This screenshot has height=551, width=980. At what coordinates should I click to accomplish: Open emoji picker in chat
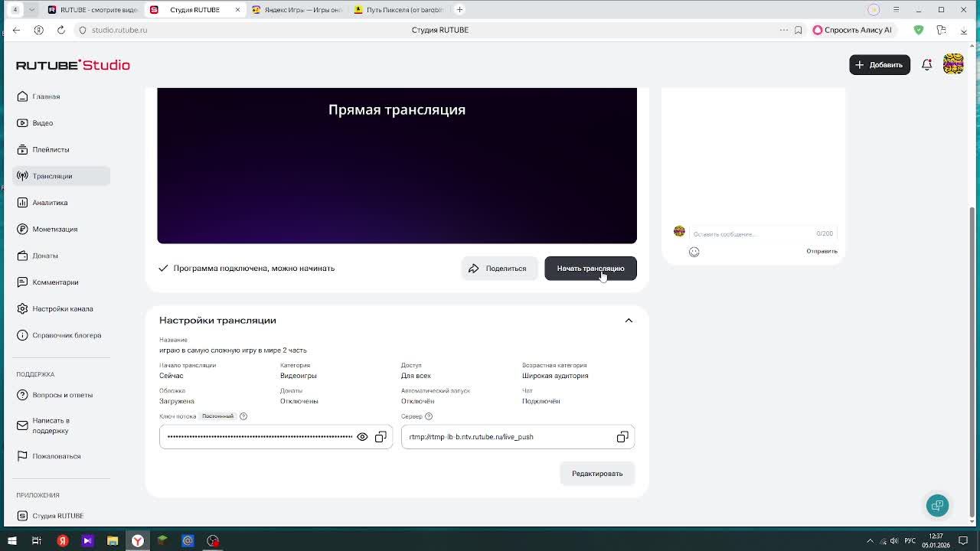pyautogui.click(x=694, y=252)
